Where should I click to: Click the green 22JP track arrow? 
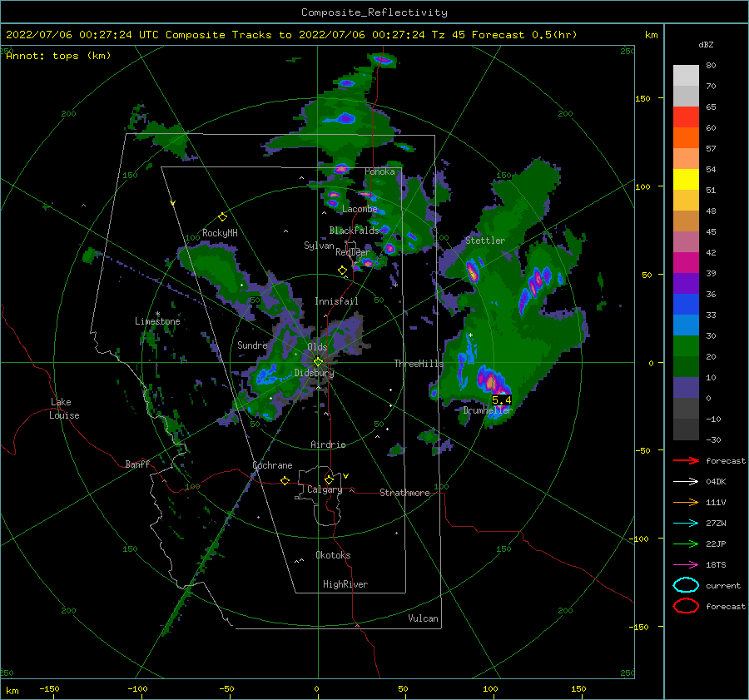tap(686, 544)
